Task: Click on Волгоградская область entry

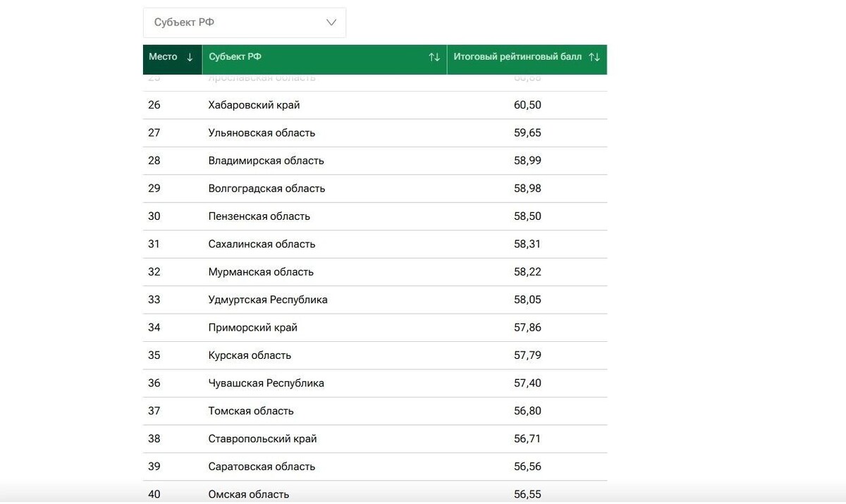Action: (x=266, y=189)
